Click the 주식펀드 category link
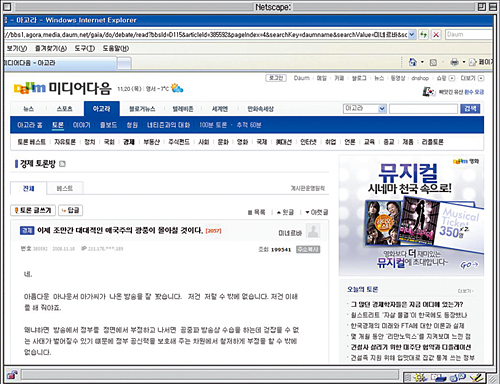Viewport: 500px width, 384px height. (179, 142)
